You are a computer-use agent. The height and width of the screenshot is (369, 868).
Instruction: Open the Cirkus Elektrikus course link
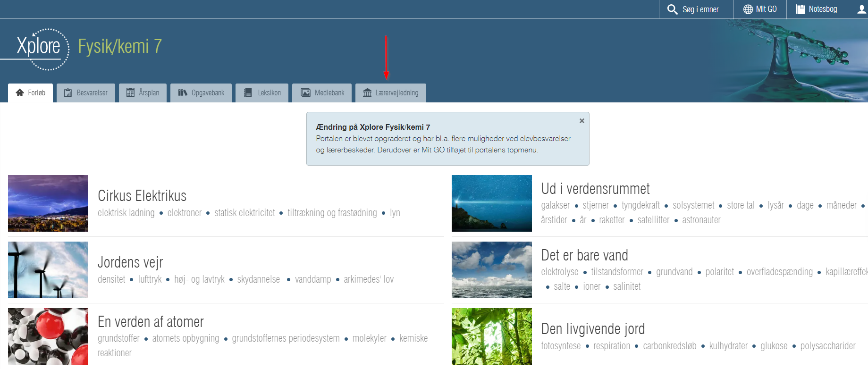point(142,196)
